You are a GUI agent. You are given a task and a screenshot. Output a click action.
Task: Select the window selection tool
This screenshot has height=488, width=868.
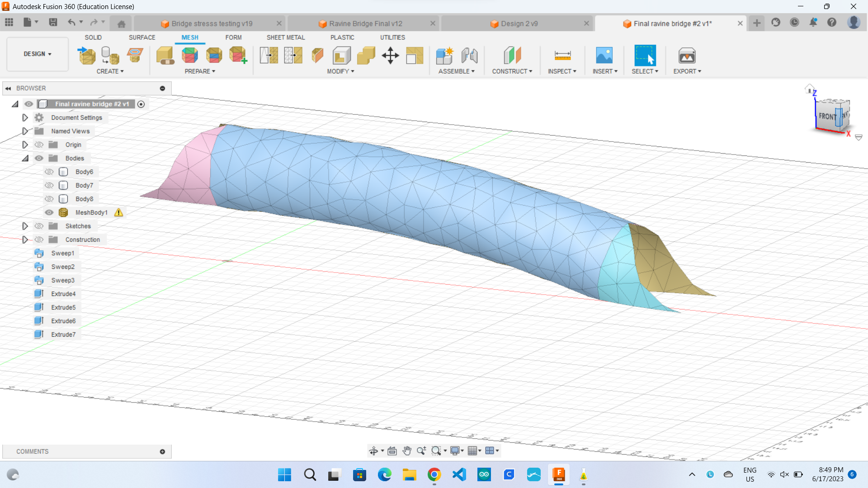(645, 55)
